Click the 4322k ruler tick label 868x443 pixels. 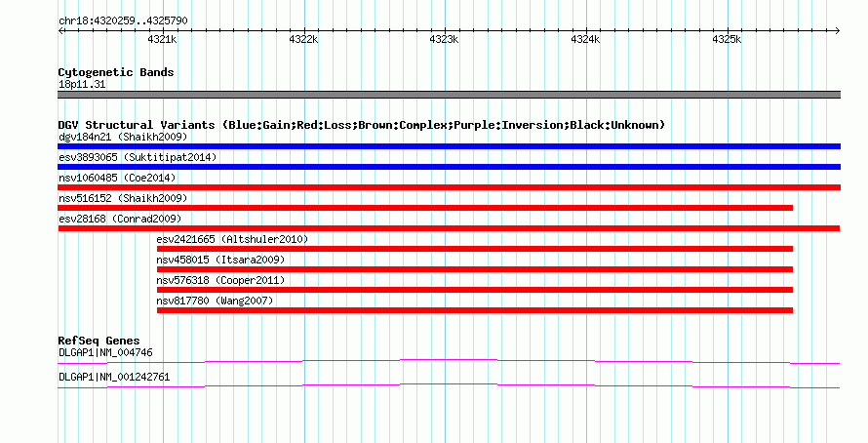point(303,39)
